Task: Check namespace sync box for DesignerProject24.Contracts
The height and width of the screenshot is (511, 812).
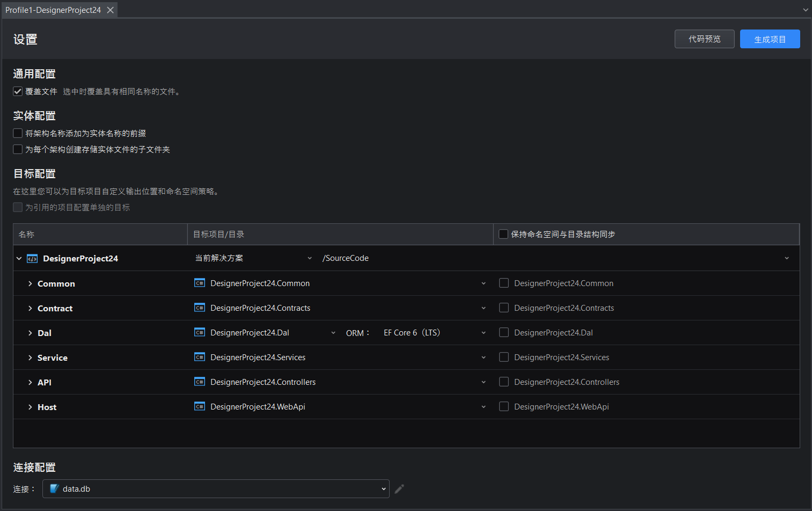Action: tap(504, 308)
